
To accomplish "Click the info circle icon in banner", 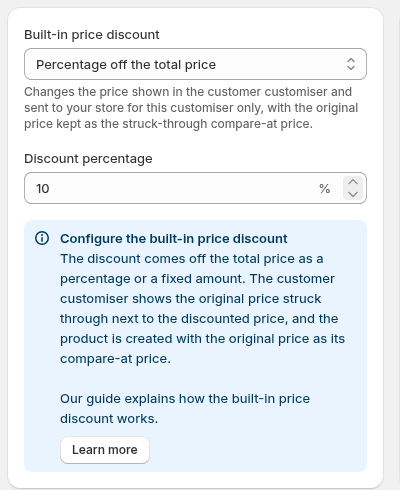I will pos(42,238).
